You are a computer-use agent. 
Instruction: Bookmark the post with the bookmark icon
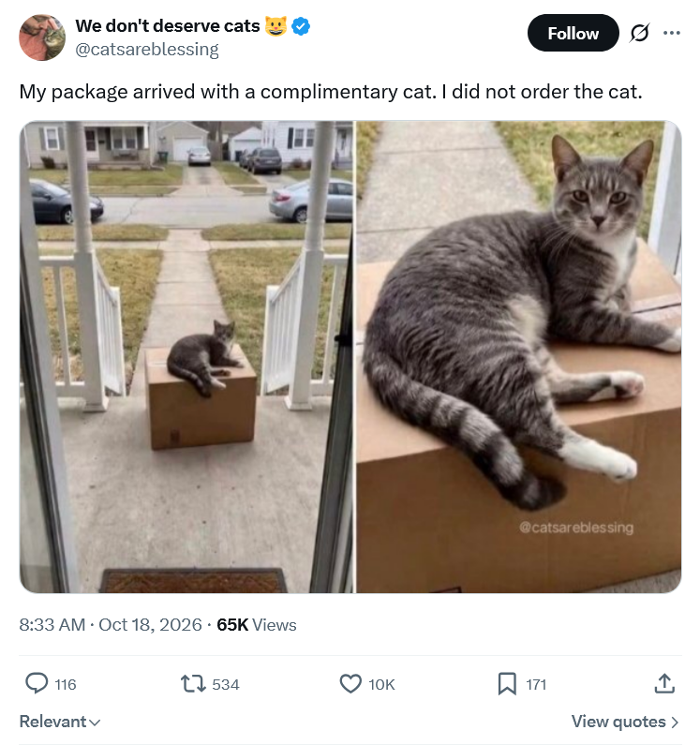(x=507, y=684)
